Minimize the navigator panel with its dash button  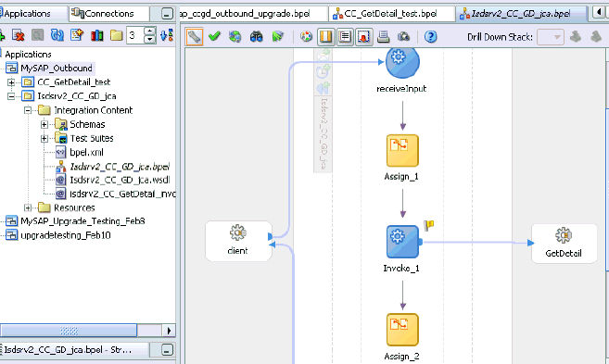[x=167, y=14]
